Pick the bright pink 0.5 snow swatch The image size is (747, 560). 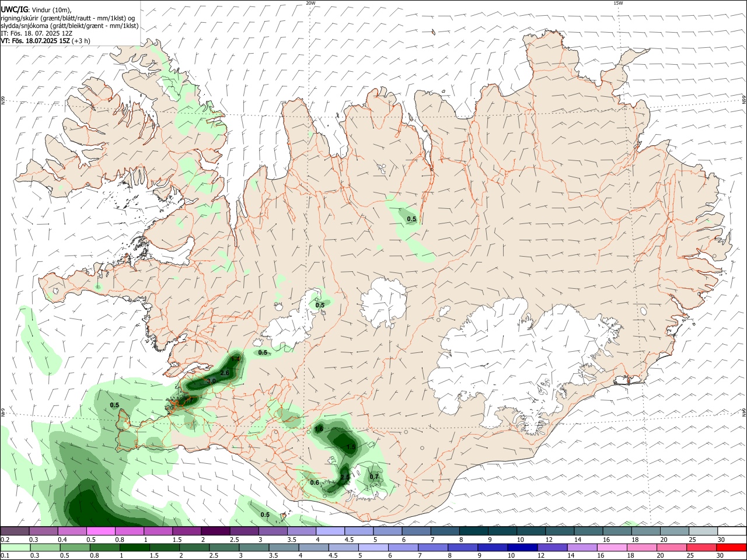pyautogui.click(x=100, y=531)
